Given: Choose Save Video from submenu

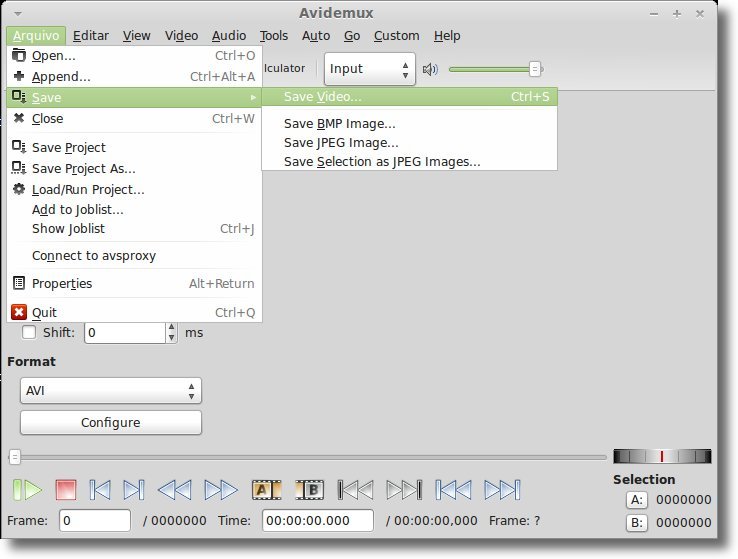Looking at the screenshot, I should pos(409,97).
